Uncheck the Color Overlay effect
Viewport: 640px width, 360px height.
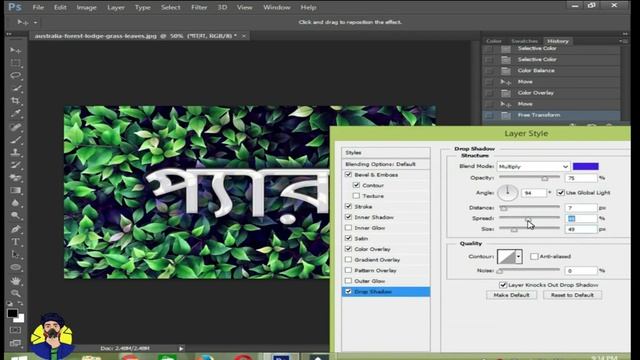click(348, 249)
